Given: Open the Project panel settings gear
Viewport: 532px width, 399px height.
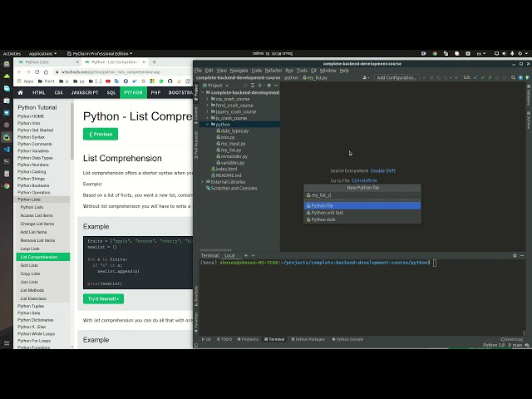Looking at the screenshot, I should click(271, 85).
